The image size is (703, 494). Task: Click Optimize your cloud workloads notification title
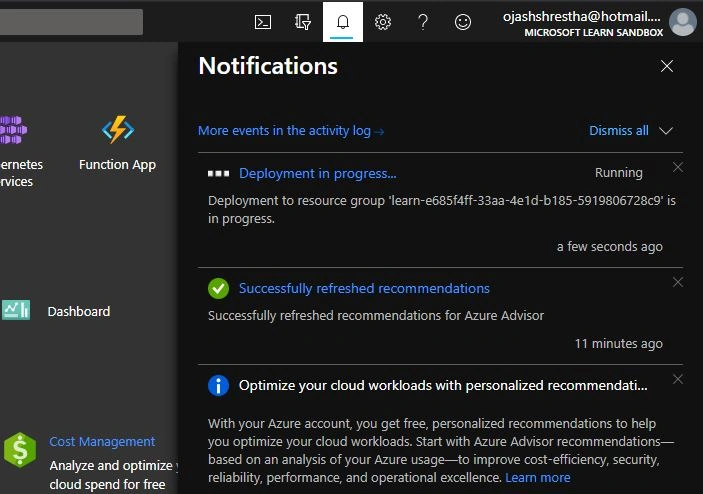[x=443, y=386]
